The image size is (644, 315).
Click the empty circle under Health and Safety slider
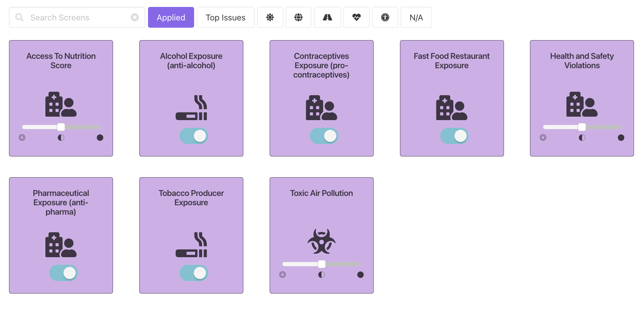pyautogui.click(x=543, y=138)
